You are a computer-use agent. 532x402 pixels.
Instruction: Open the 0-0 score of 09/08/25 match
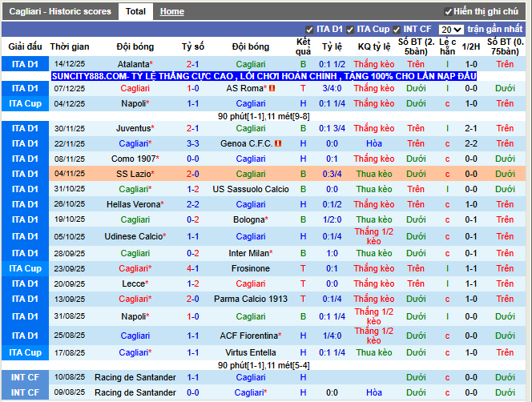point(193,392)
